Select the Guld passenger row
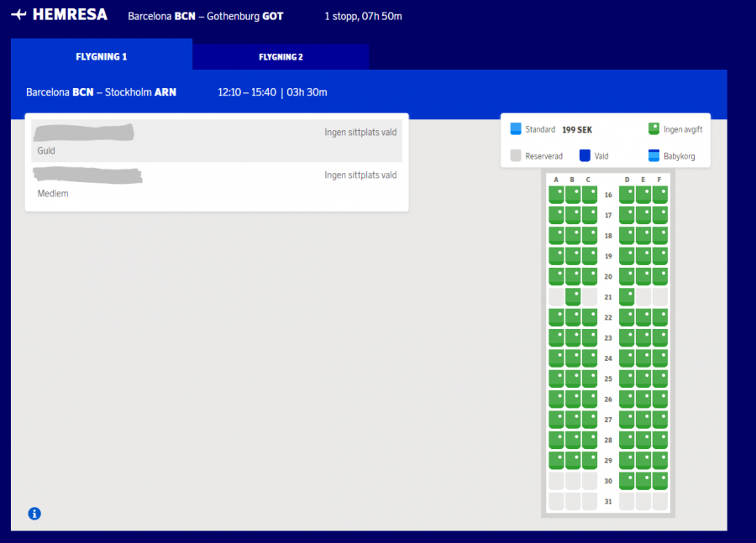 (217, 141)
